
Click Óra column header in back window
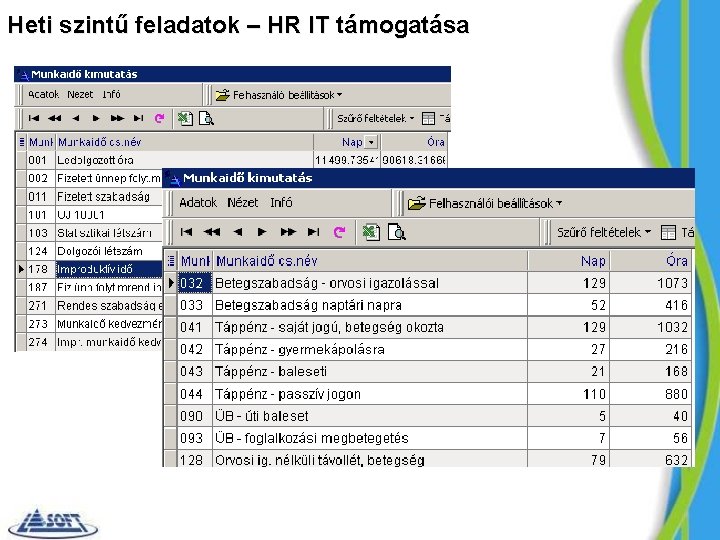(x=414, y=142)
